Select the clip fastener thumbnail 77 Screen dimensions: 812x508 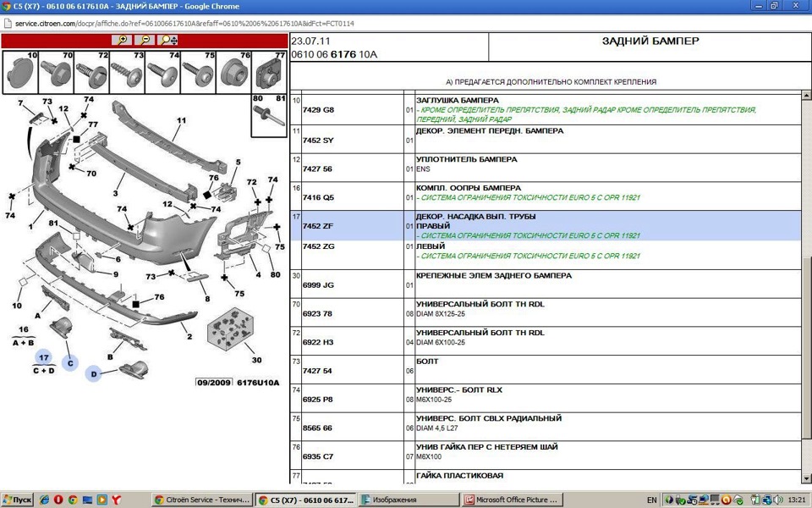click(x=271, y=70)
